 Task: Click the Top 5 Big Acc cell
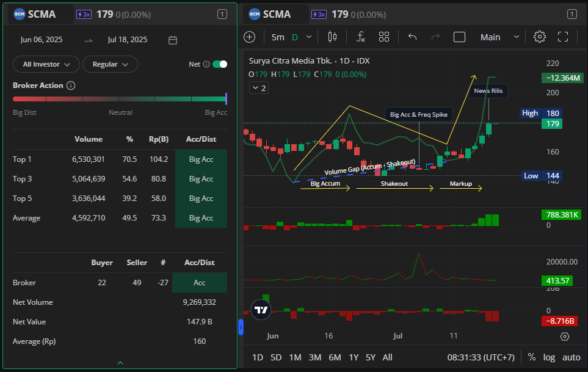pyautogui.click(x=201, y=199)
